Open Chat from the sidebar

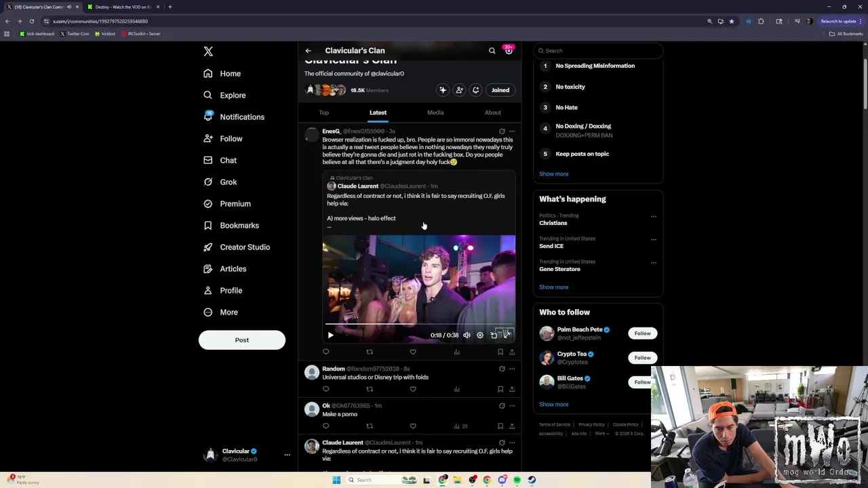220,160
